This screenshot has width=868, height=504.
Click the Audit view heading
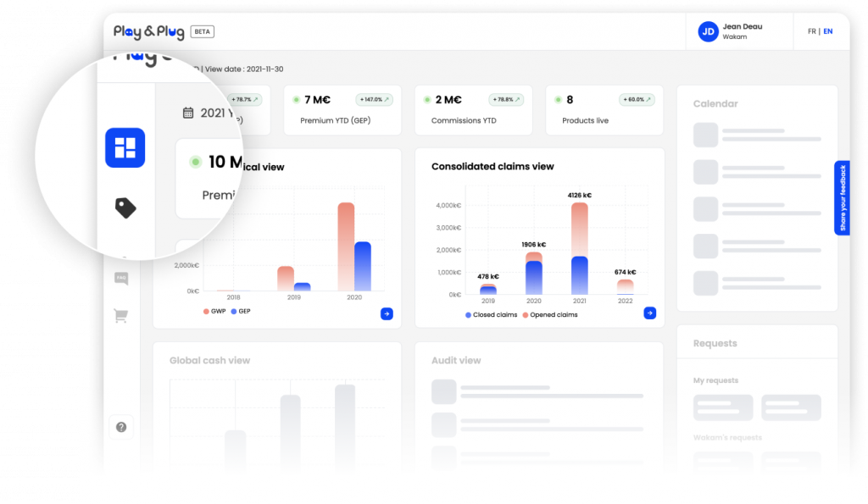click(456, 360)
